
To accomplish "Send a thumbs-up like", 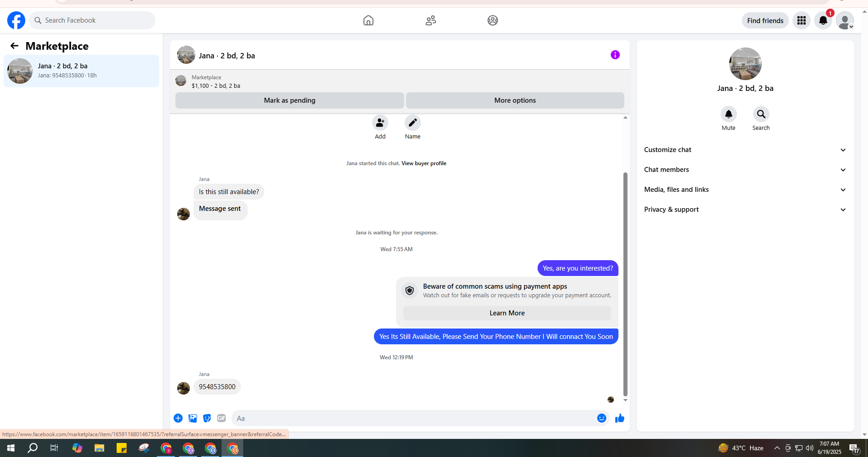I will tap(620, 418).
